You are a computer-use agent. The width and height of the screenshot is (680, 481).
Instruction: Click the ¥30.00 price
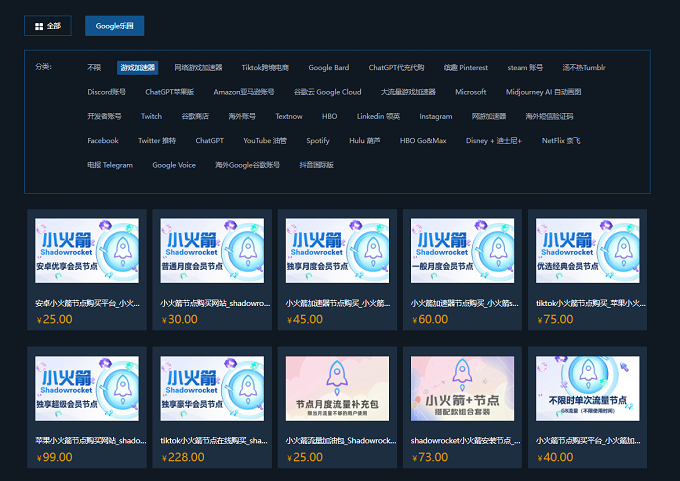pyautogui.click(x=180, y=320)
